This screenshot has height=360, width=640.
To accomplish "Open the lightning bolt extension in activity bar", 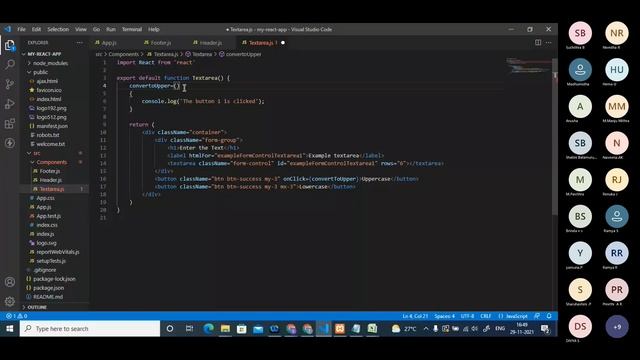I will pos(10,143).
